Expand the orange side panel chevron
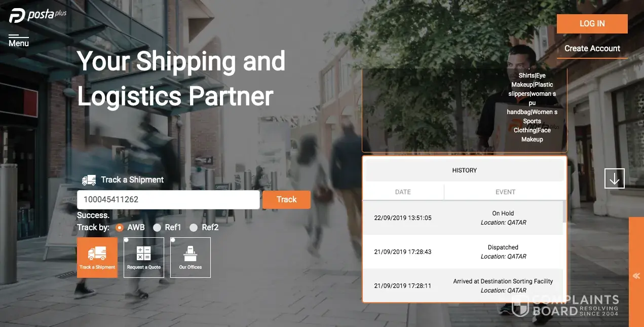Image resolution: width=644 pixels, height=327 pixels. [x=636, y=276]
